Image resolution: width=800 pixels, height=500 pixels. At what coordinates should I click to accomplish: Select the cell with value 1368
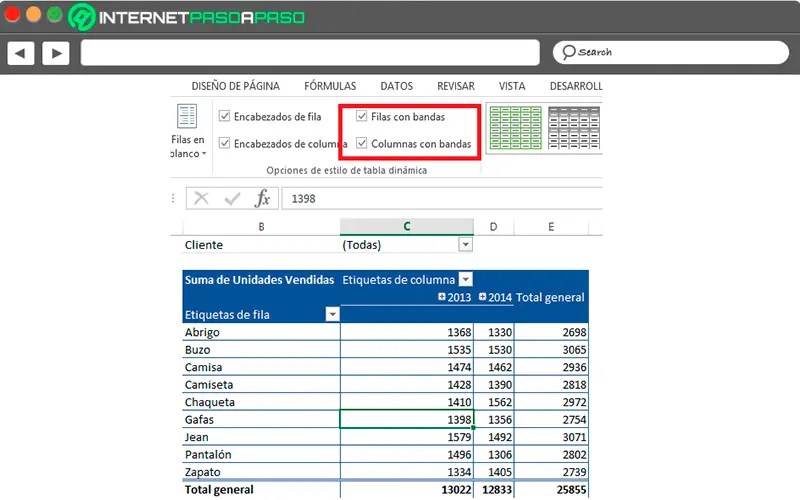click(x=407, y=332)
